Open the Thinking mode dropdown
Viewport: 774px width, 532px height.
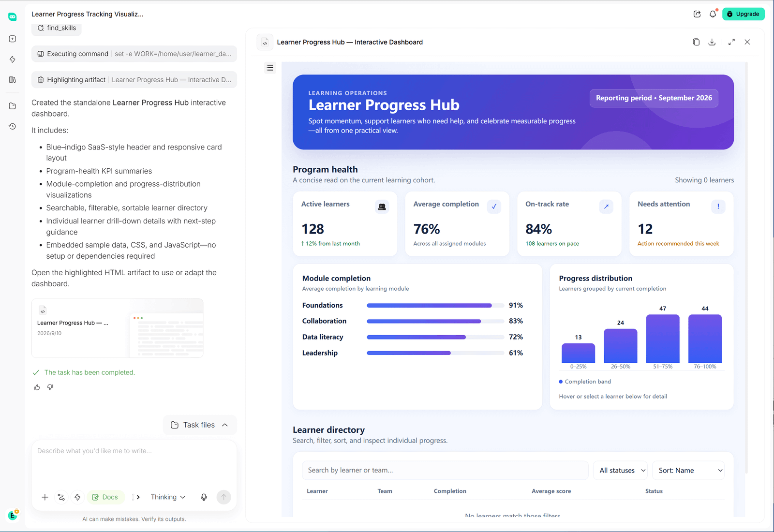point(168,497)
